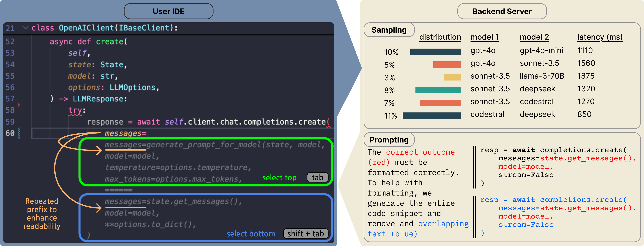Click the model 1 column header
Screen dimensions: 644x246
484,37
